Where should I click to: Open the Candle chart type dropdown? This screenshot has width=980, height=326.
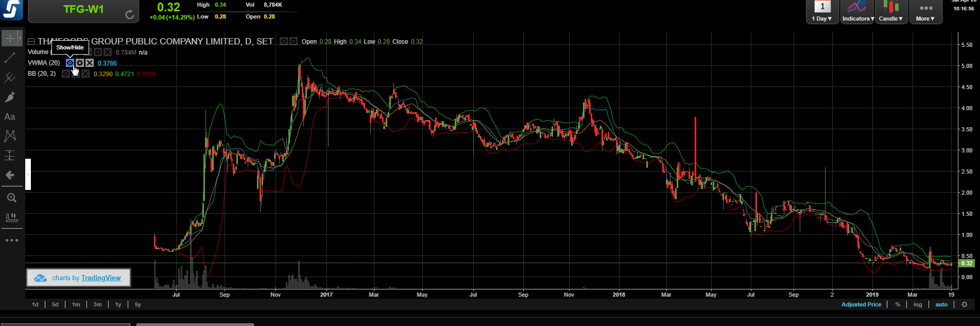[x=890, y=11]
